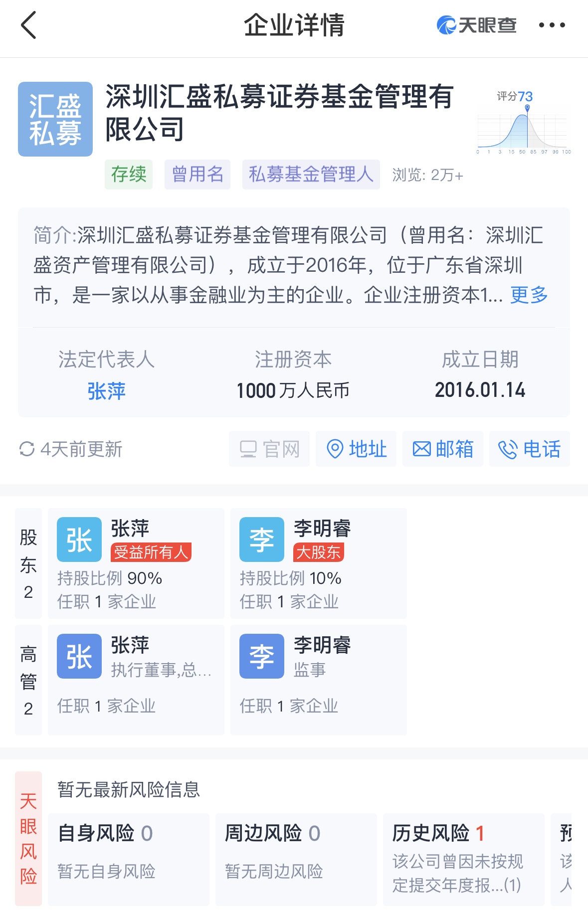Expand the company intro with 更多
588x910 pixels.
[x=529, y=295]
